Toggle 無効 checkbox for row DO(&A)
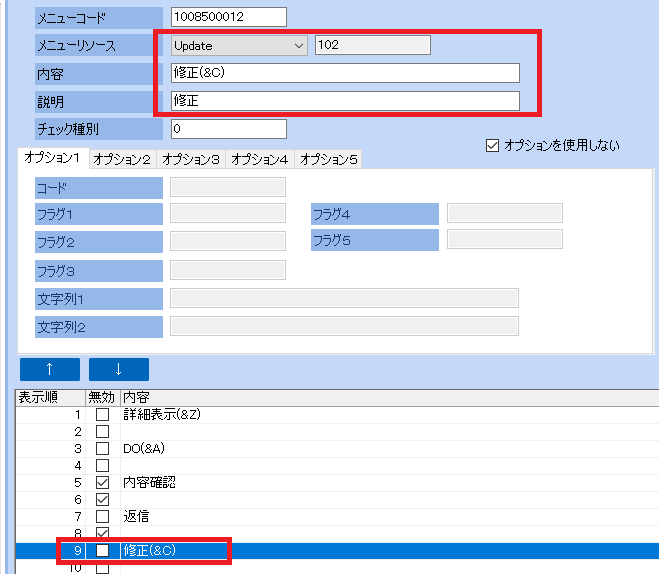The height and width of the screenshot is (574, 659). pos(103,448)
